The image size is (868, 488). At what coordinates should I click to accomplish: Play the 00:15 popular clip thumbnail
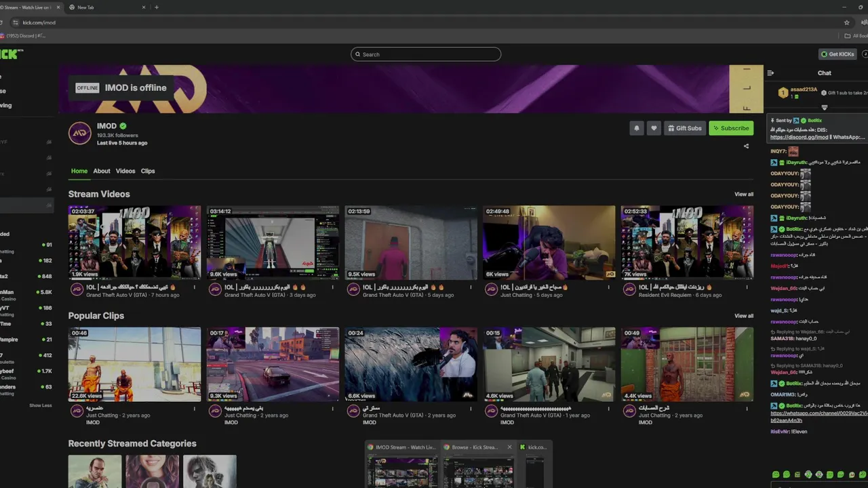549,365
